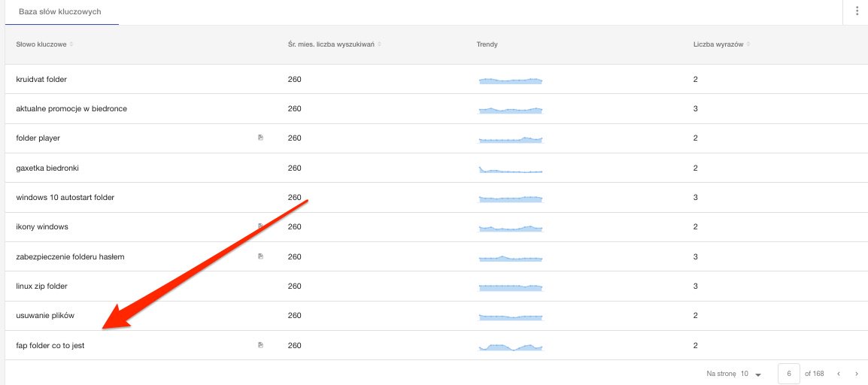Open trend chart for 'gaxetka biedronki'

511,169
